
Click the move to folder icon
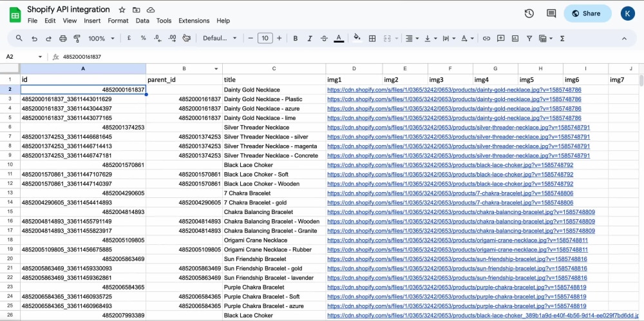[x=137, y=10]
